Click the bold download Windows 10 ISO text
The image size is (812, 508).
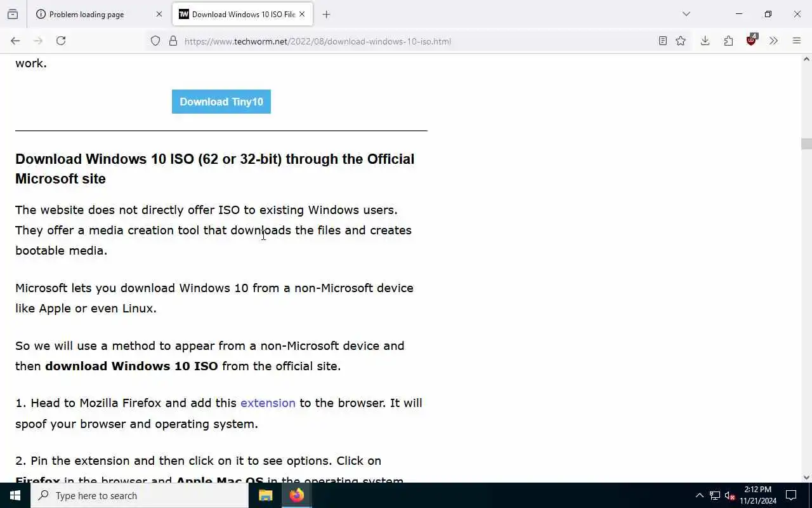131,366
